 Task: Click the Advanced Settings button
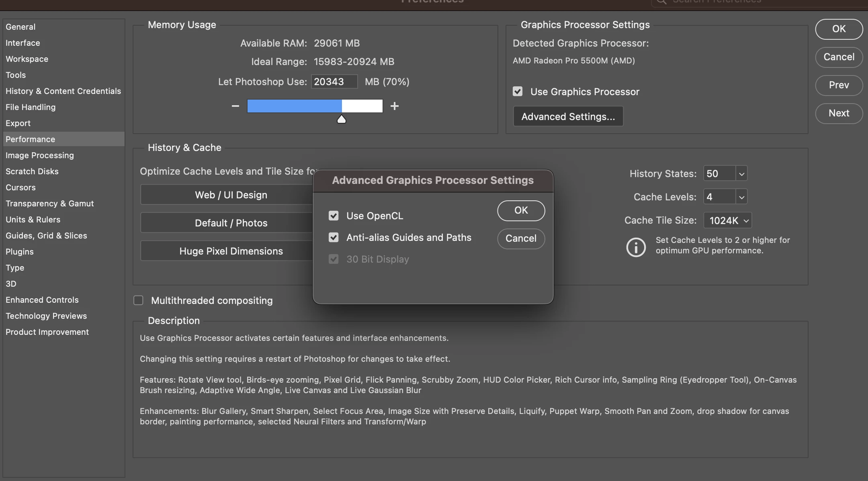point(568,116)
